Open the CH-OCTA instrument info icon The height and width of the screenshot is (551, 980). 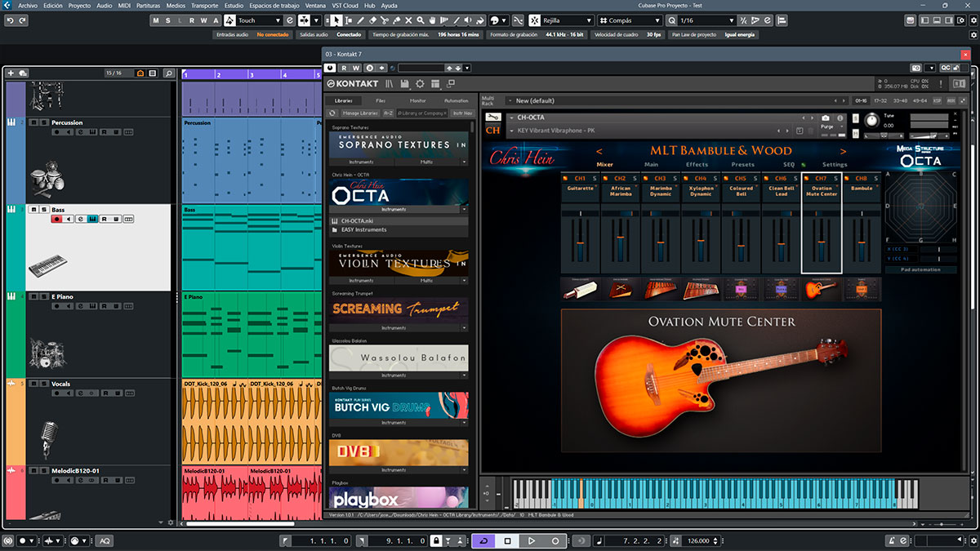[x=839, y=118]
